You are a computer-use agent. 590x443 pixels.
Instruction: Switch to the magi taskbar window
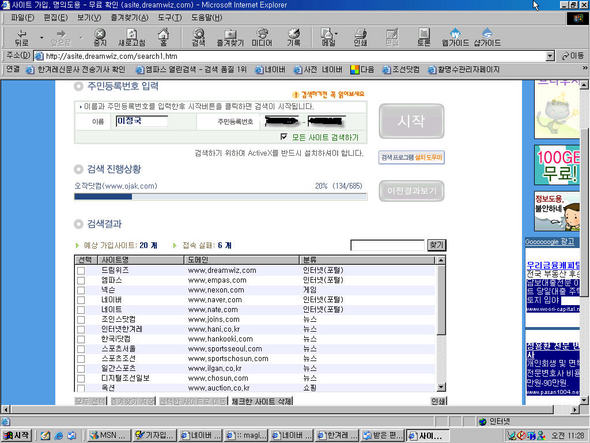pyautogui.click(x=246, y=435)
